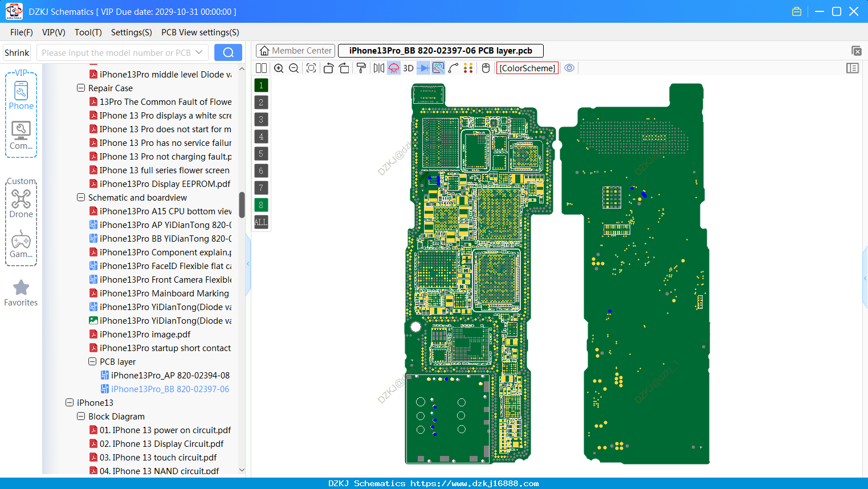This screenshot has width=868, height=489.
Task: Focus the model number search field
Action: [116, 52]
